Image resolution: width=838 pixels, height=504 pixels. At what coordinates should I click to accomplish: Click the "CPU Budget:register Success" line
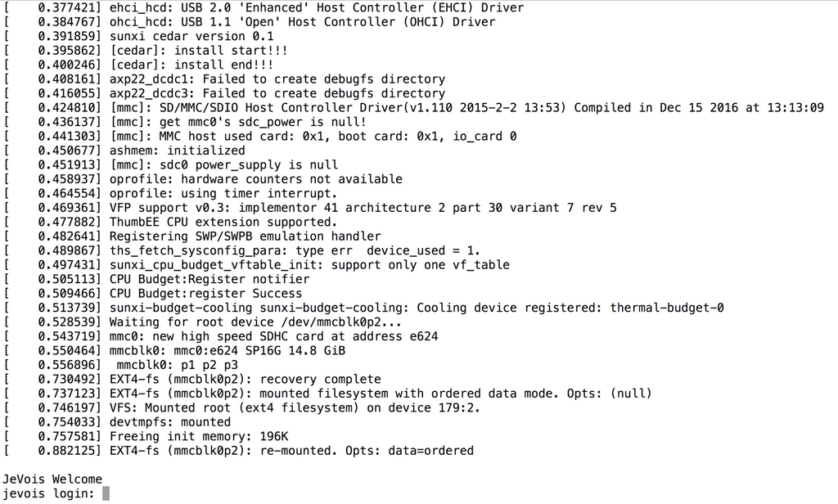coord(205,293)
